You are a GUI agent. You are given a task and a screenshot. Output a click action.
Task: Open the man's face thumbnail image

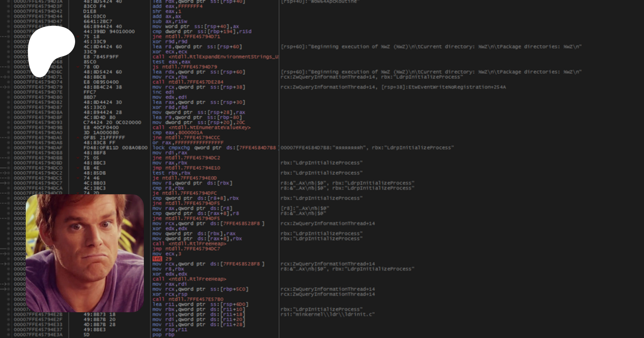(85, 253)
